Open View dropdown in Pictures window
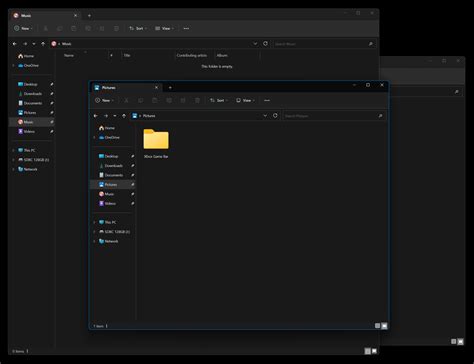This screenshot has height=364, width=474. point(245,100)
